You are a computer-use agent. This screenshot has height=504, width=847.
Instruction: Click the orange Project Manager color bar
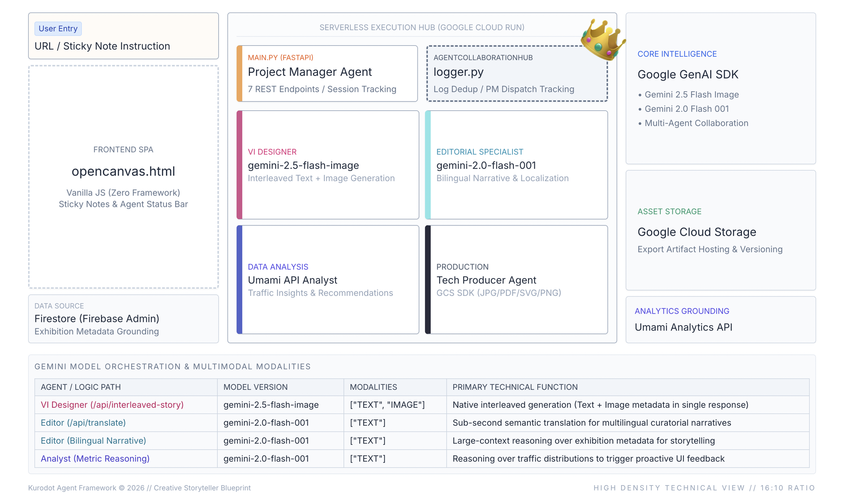tap(240, 73)
